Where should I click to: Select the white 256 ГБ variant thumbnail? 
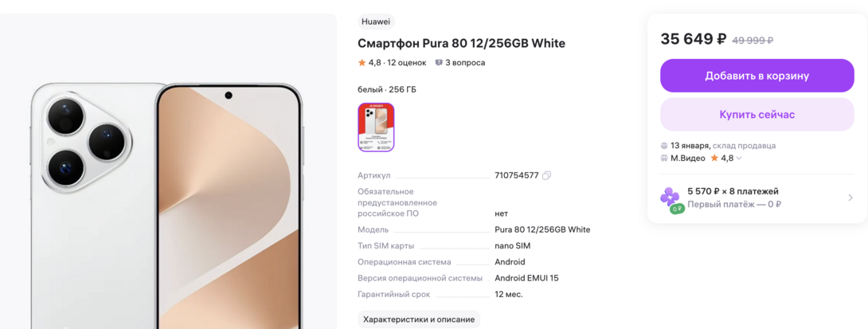click(x=376, y=127)
